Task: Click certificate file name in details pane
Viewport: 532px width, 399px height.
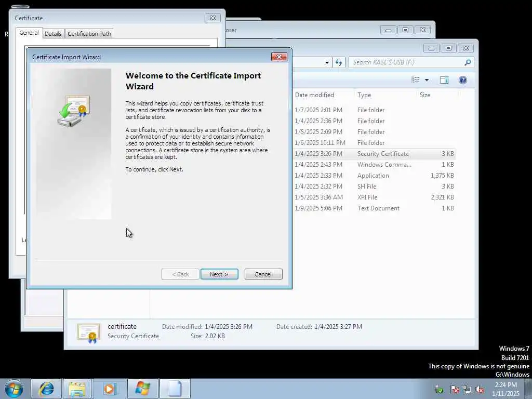Action: [122, 326]
